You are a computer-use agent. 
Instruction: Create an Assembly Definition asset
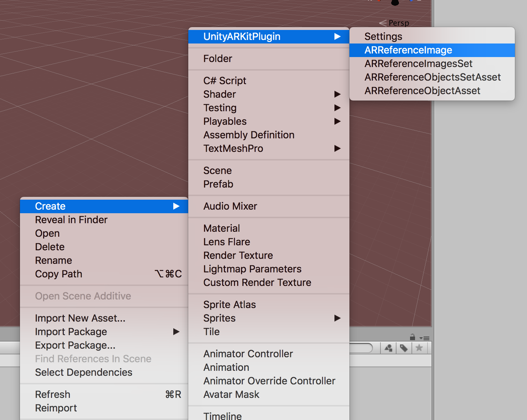coord(268,135)
